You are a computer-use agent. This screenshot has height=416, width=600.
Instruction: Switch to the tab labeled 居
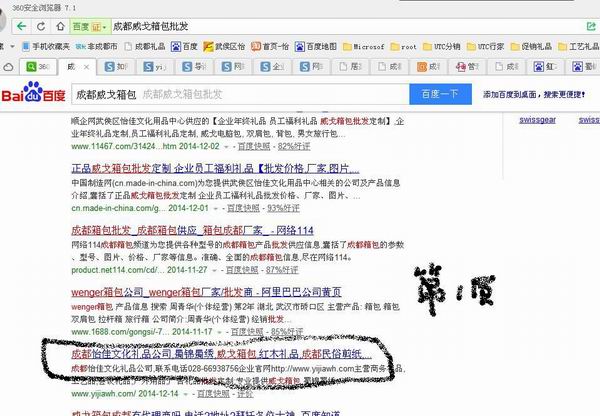351,67
